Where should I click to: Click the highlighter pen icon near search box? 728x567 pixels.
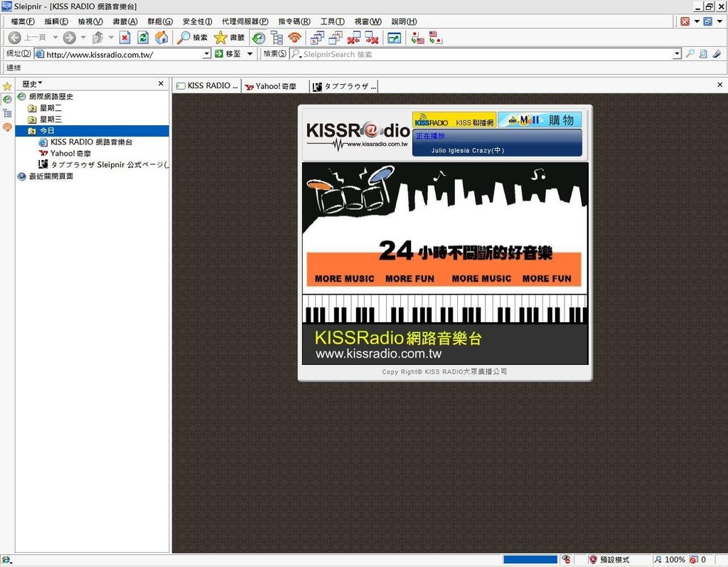pyautogui.click(x=717, y=54)
